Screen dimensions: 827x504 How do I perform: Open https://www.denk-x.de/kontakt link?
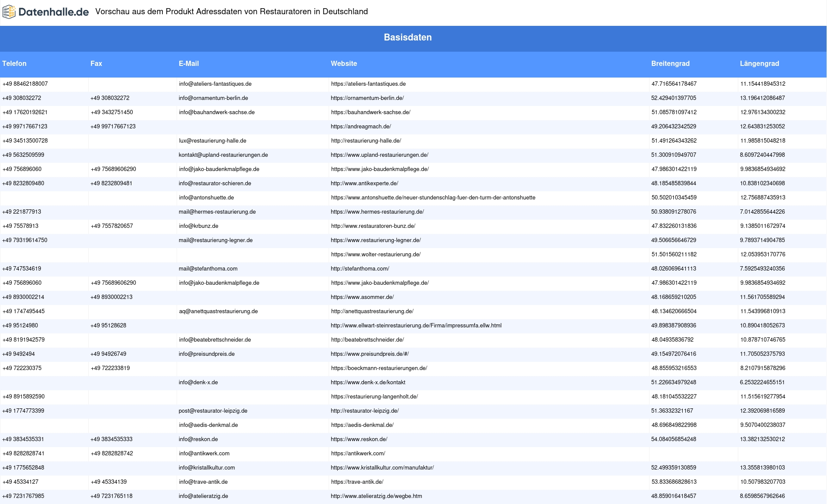[368, 383]
